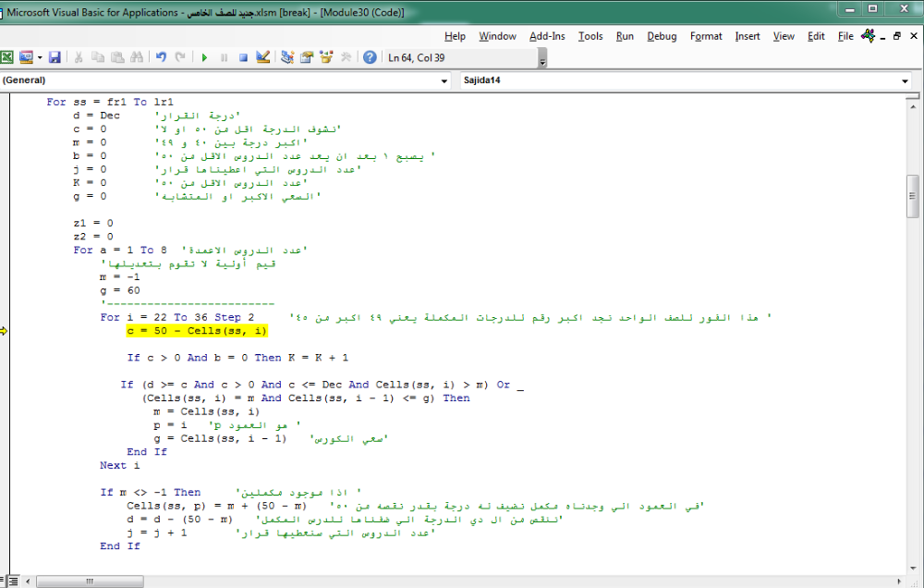Click the vertical scrollbar thumb in code window
924x588 pixels.
tap(913, 196)
